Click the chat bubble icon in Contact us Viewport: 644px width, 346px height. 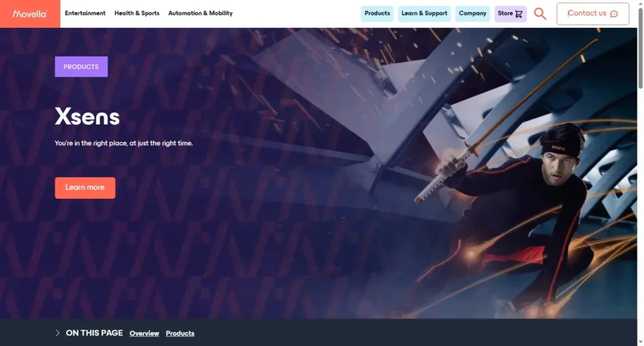tap(614, 14)
